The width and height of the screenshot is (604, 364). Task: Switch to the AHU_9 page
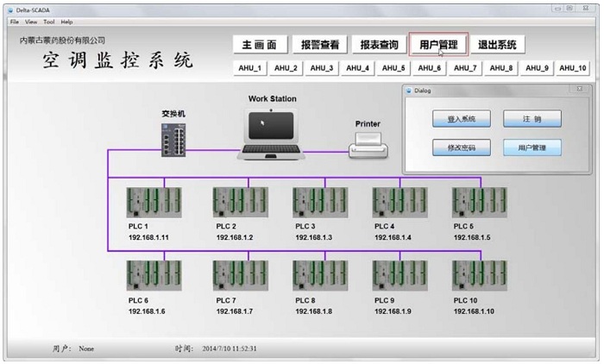pyautogui.click(x=537, y=68)
